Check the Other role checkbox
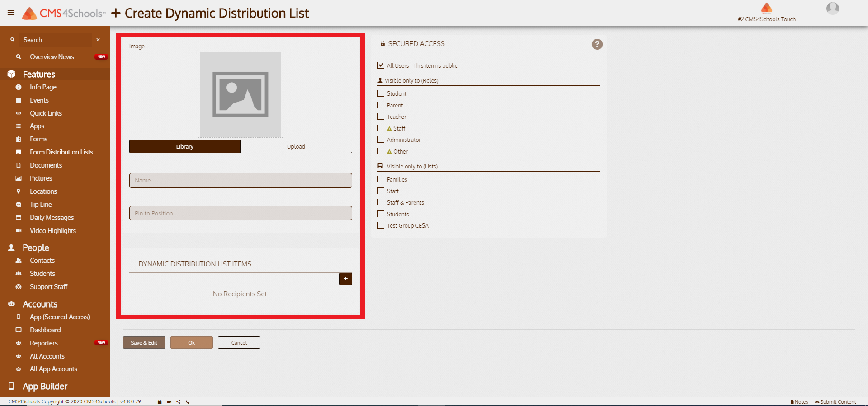The image size is (868, 406). [381, 151]
